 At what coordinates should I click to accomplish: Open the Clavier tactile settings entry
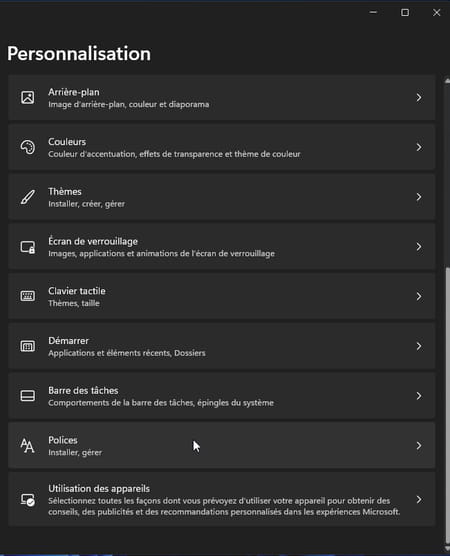[222, 296]
